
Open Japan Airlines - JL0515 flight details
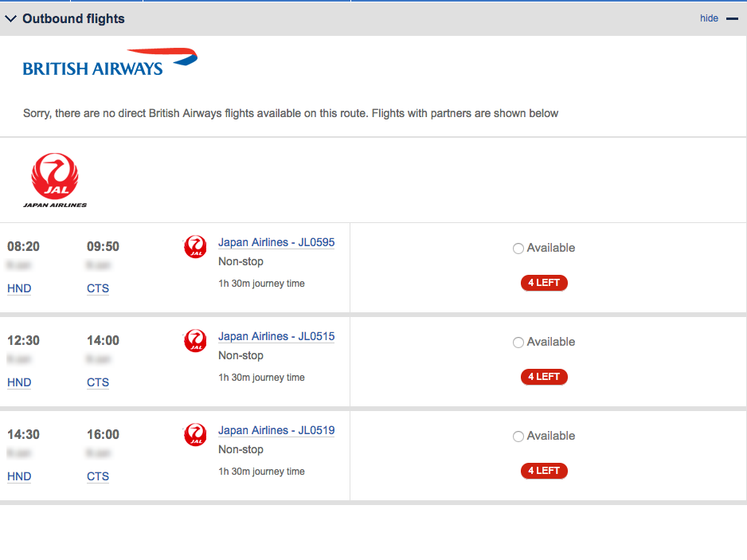click(276, 336)
